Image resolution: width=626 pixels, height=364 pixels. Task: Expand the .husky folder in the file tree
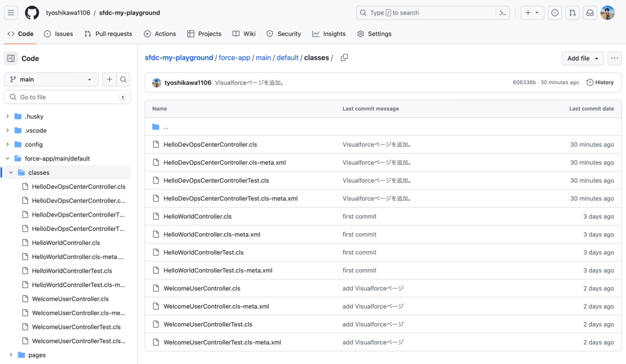(x=6, y=116)
